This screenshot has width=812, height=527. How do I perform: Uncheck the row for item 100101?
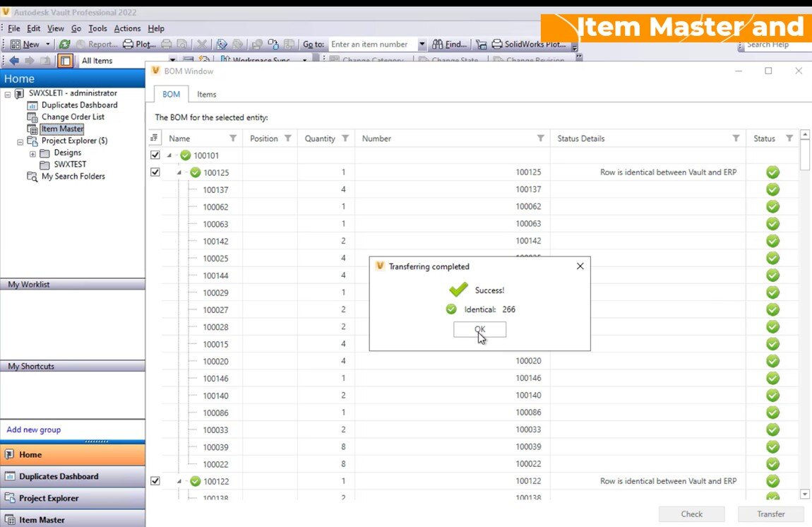155,155
